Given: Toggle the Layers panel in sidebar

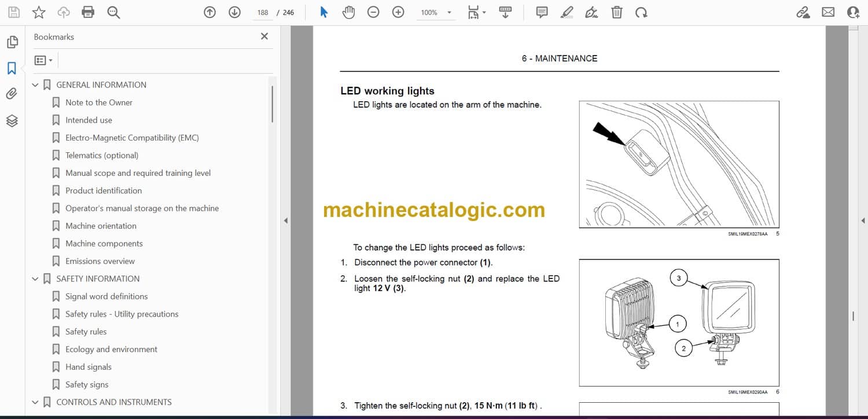Looking at the screenshot, I should click(12, 120).
